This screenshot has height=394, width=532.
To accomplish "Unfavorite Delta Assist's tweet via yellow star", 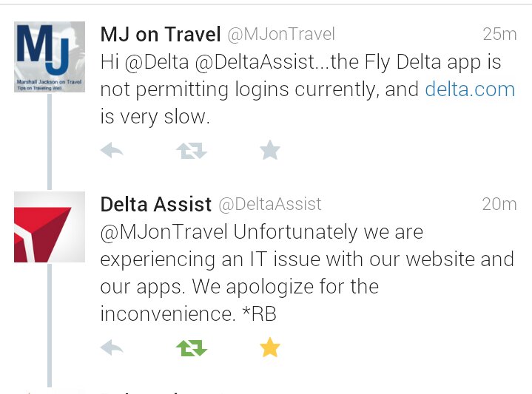I will pos(270,347).
